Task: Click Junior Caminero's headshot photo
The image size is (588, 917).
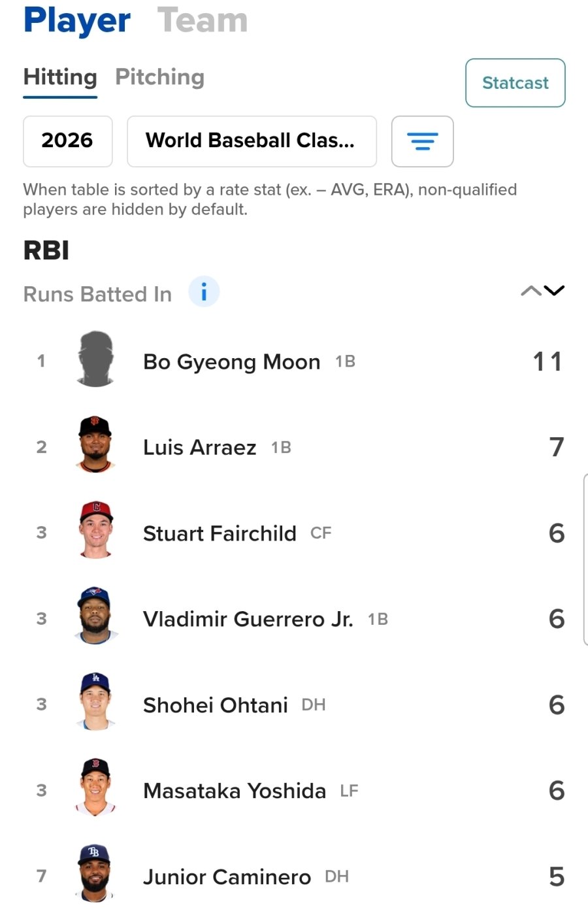Action: [95, 875]
